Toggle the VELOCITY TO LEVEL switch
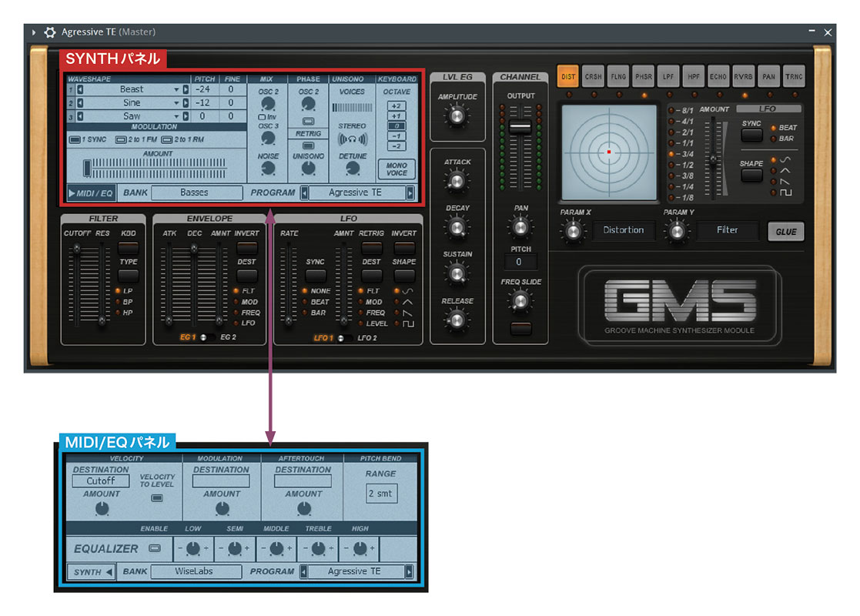The image size is (860, 616). click(x=157, y=498)
